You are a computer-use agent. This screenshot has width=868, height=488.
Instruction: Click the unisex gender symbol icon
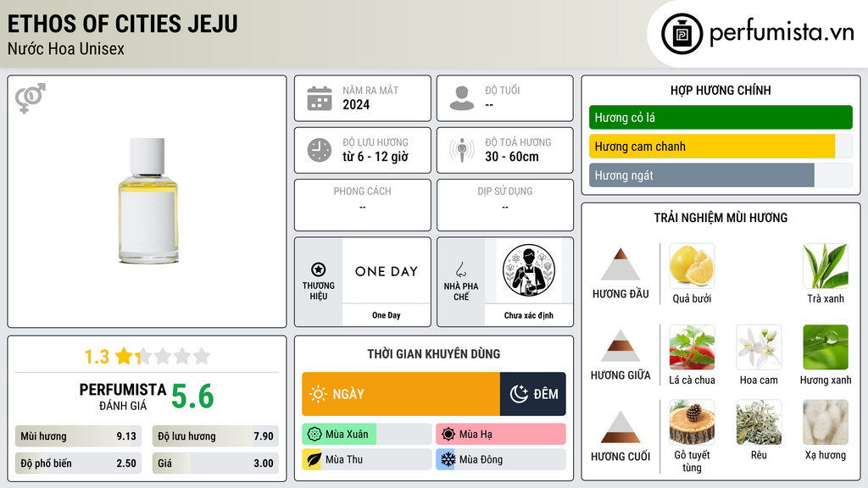click(x=31, y=98)
